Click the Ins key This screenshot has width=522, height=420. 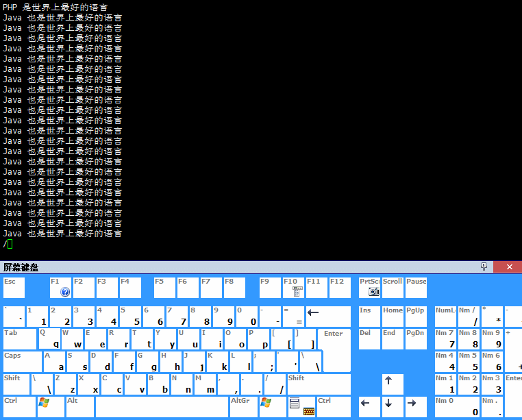click(369, 317)
